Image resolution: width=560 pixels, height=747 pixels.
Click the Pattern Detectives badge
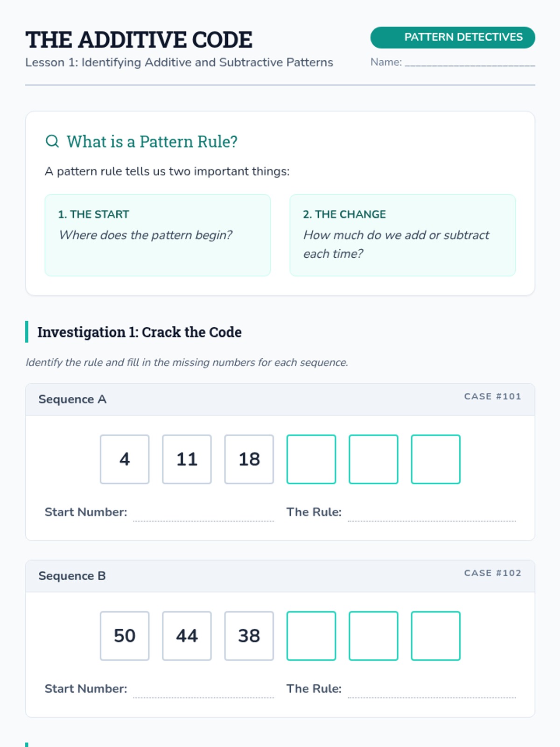point(452,37)
